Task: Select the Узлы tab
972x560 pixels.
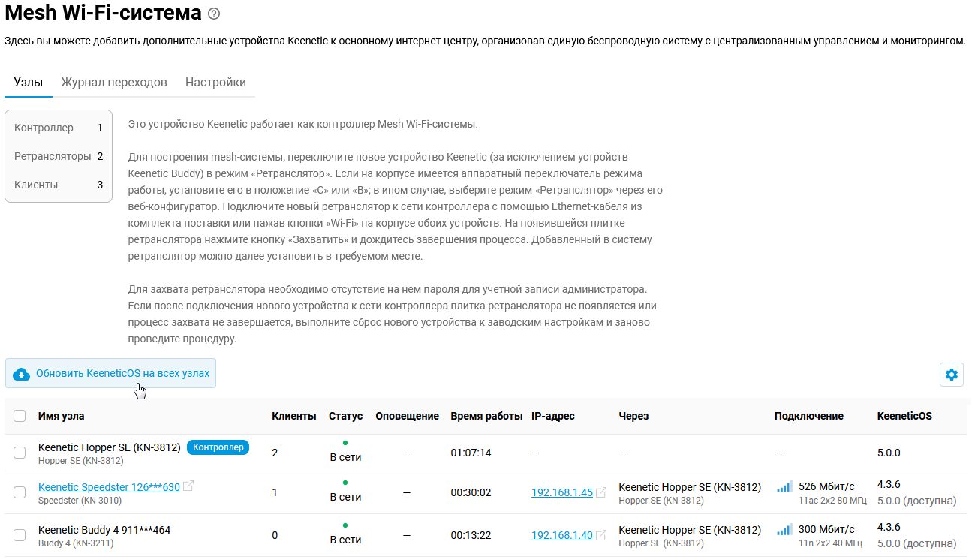Action: (28, 83)
